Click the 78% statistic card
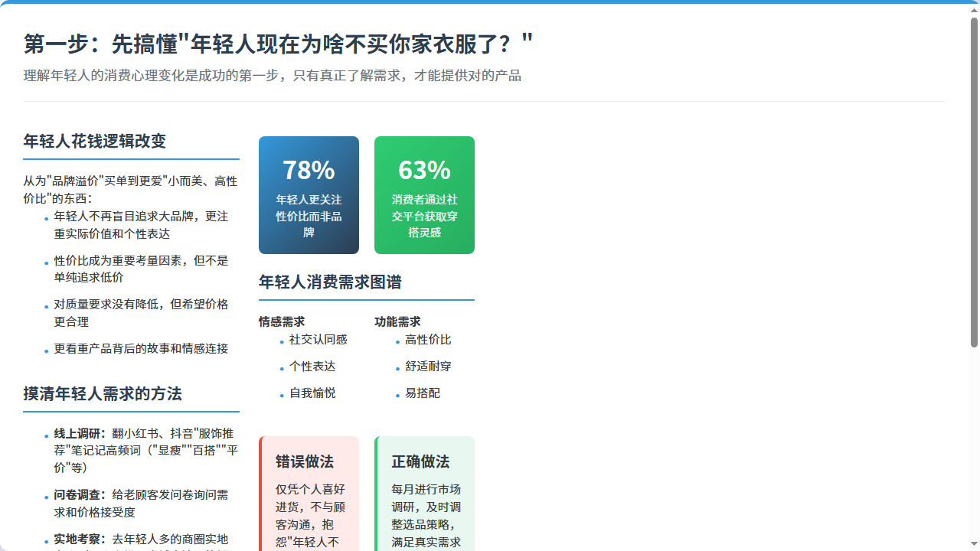The width and height of the screenshot is (980, 551). [x=309, y=195]
